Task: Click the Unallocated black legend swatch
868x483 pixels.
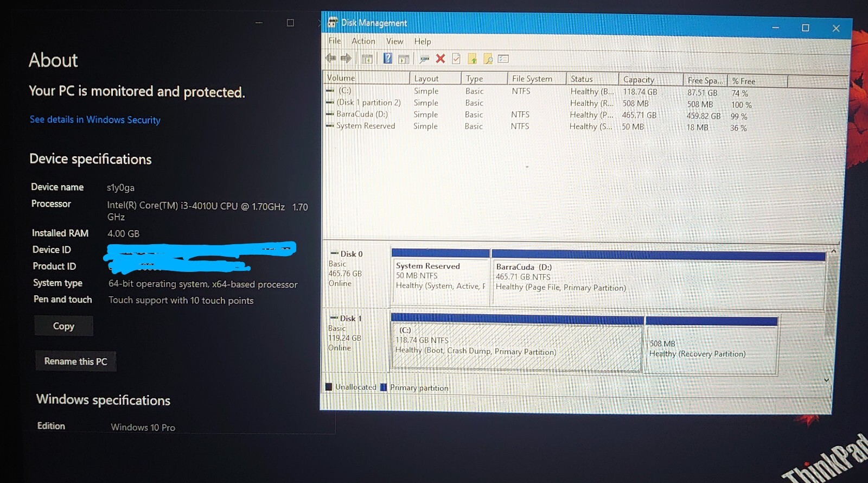Action: pos(329,387)
